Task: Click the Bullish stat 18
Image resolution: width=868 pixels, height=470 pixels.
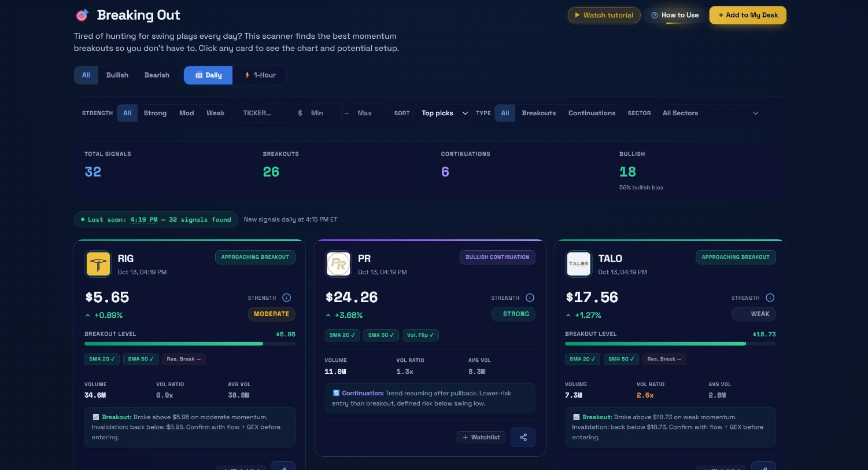Action: (x=627, y=172)
